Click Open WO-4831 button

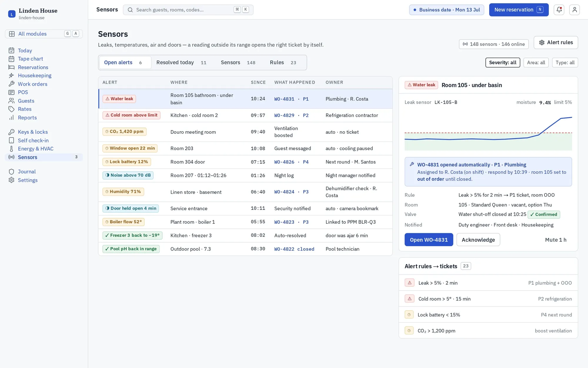[429, 240]
